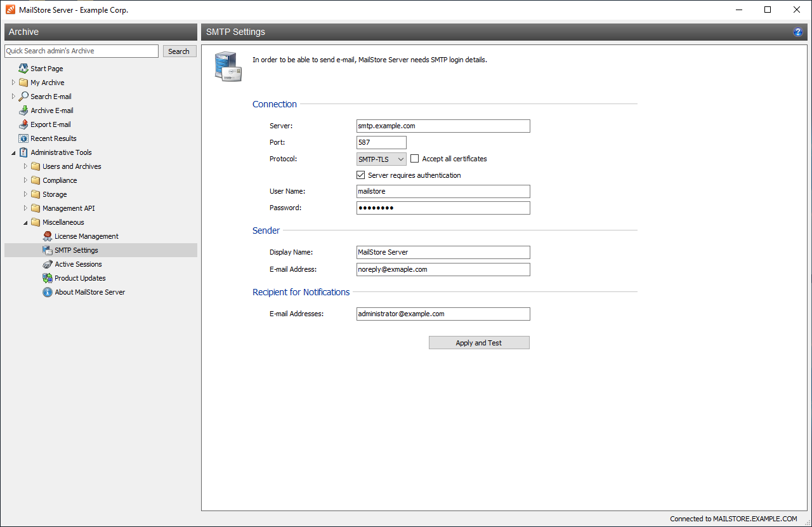The width and height of the screenshot is (812, 527).
Task: Select the Storage folder in the tree
Action: coord(55,194)
